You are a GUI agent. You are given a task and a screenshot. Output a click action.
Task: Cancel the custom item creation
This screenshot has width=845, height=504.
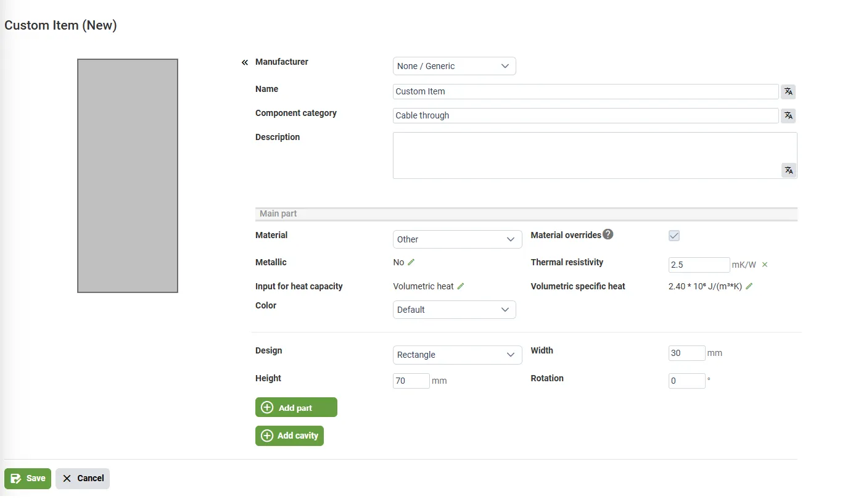pos(83,479)
